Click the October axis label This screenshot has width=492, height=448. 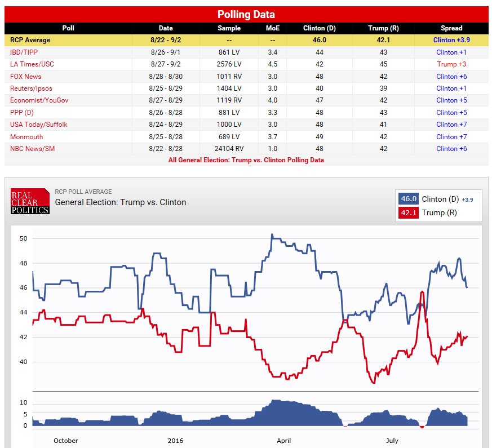click(x=65, y=441)
